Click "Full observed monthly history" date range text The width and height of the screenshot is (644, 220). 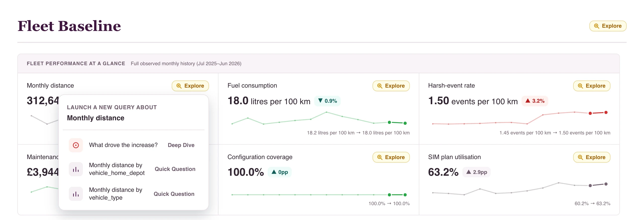pos(186,64)
